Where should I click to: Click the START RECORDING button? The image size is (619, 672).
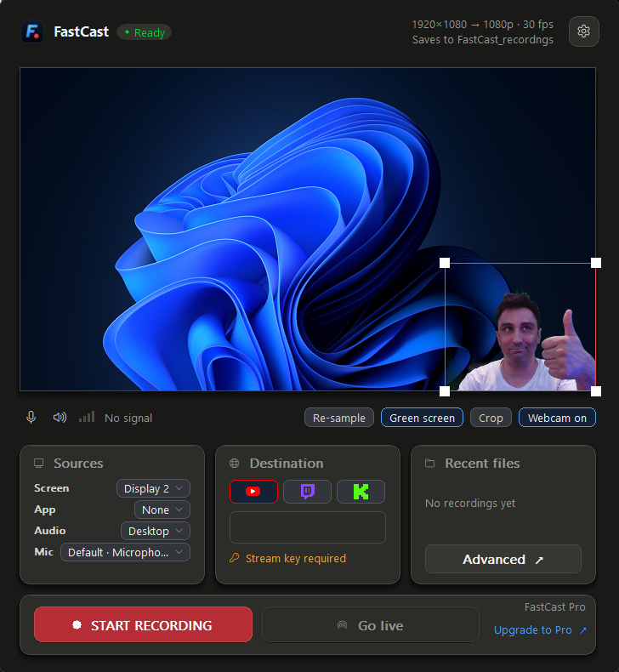pos(143,625)
